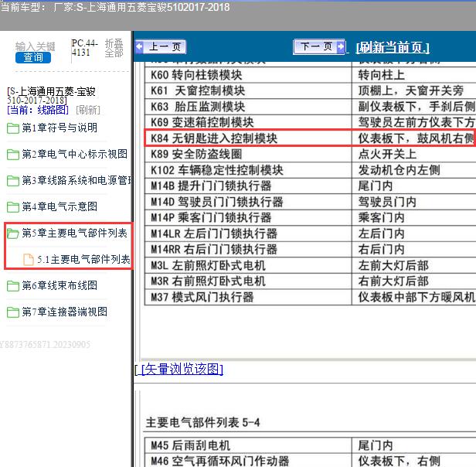Select M14RR 右后门门锁执行器 cell

coord(248,250)
